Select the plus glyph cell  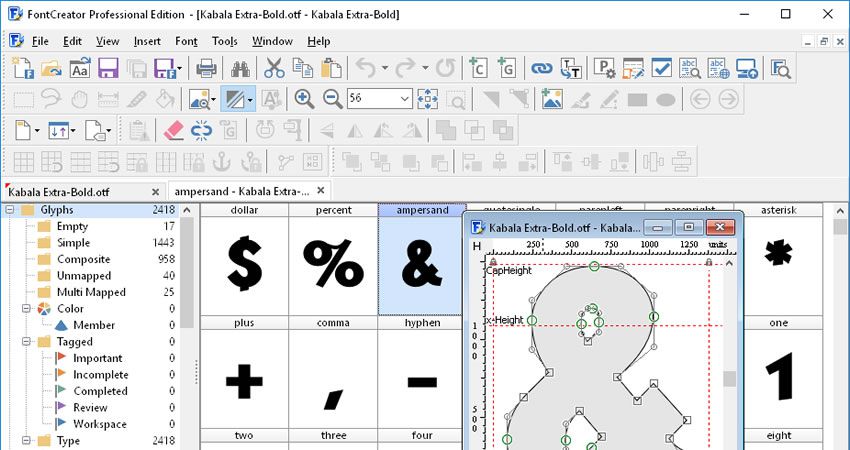[x=244, y=372]
